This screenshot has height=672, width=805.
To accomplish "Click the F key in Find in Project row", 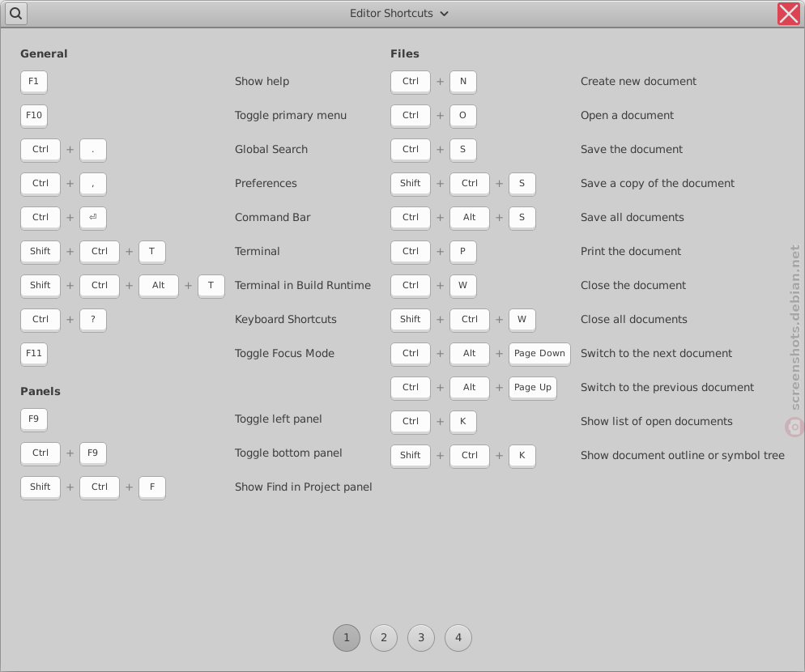I will (x=152, y=487).
